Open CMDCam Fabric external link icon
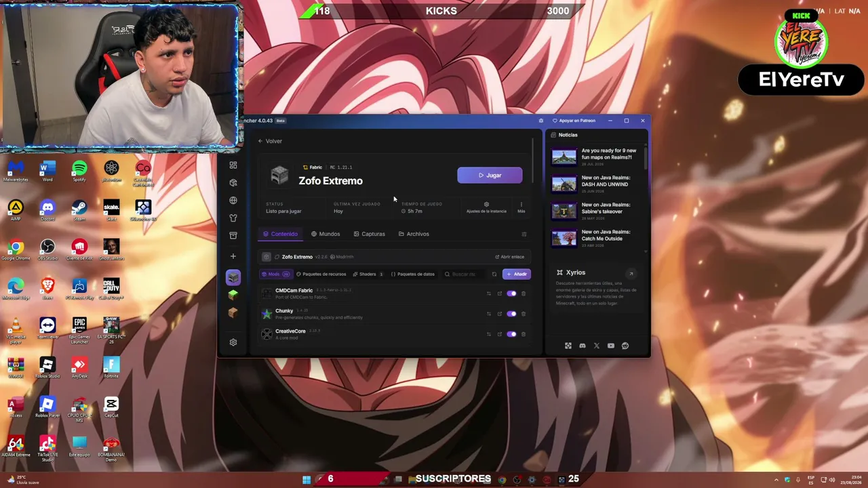The image size is (868, 488). point(500,293)
